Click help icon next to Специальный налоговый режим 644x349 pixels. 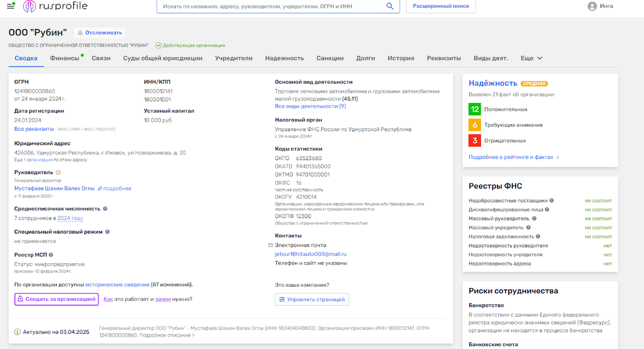108,232
